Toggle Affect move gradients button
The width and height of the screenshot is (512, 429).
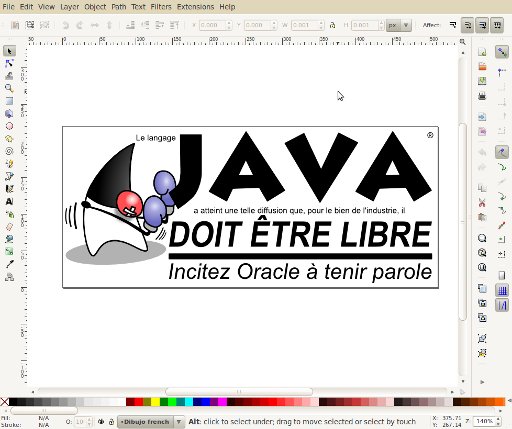point(482,25)
